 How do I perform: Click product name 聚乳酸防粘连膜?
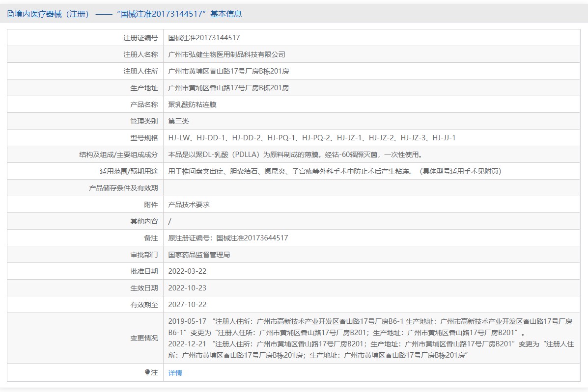pyautogui.click(x=193, y=105)
